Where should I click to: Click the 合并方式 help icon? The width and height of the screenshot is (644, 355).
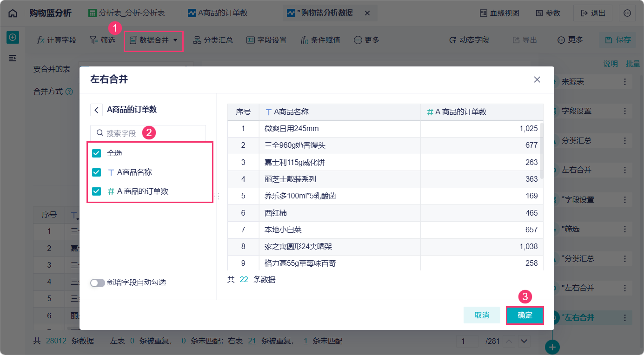69,92
